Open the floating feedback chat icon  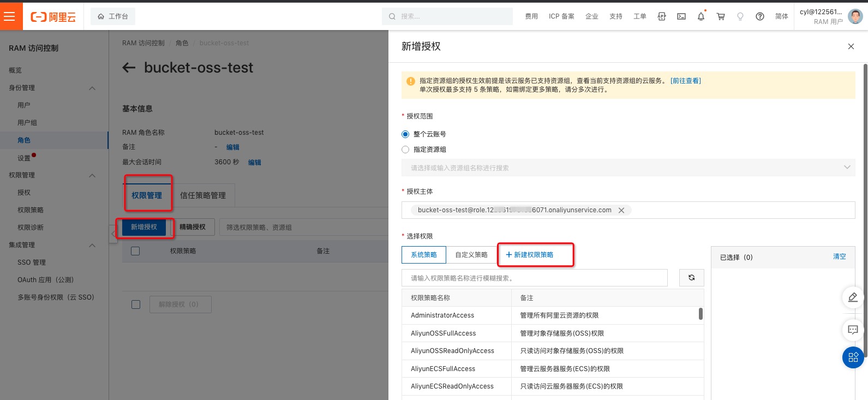[x=853, y=330]
